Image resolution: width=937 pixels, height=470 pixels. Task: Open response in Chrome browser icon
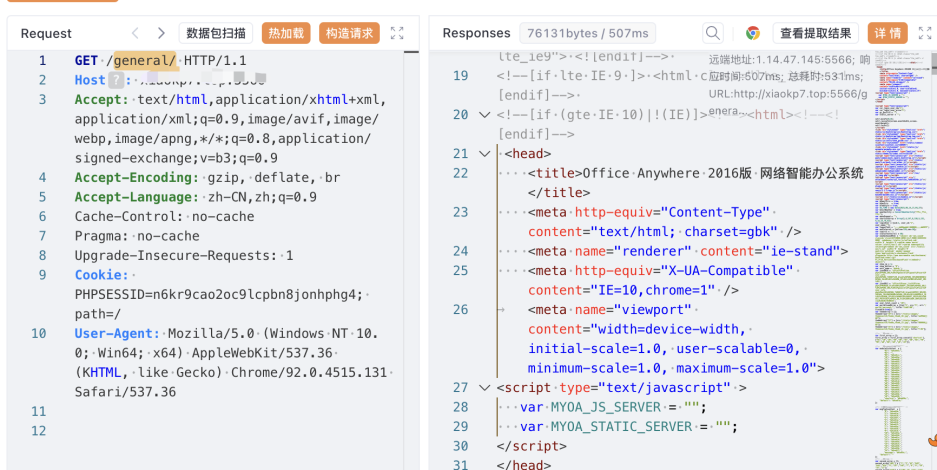point(753,33)
